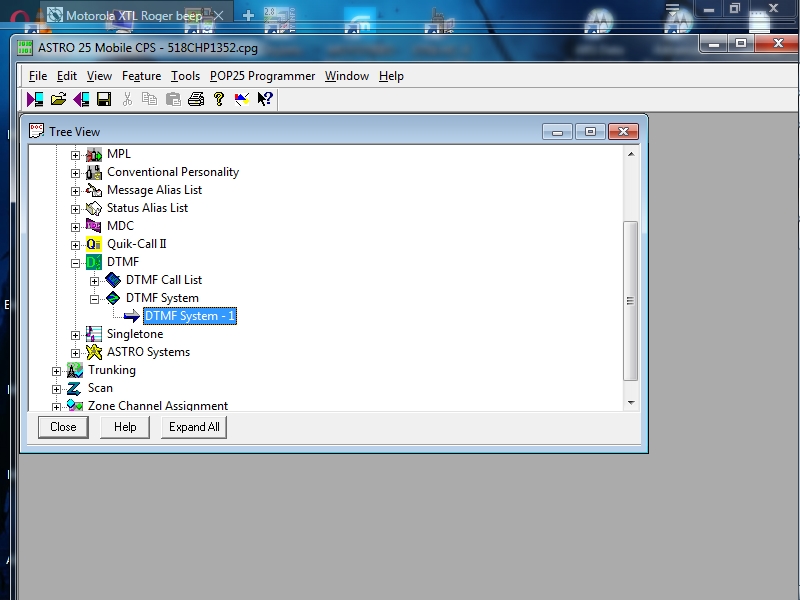Click the Copy toolbar icon

[x=149, y=99]
